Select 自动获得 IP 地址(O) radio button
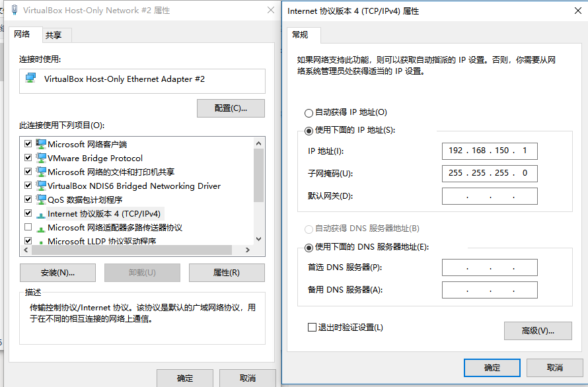 [309, 113]
